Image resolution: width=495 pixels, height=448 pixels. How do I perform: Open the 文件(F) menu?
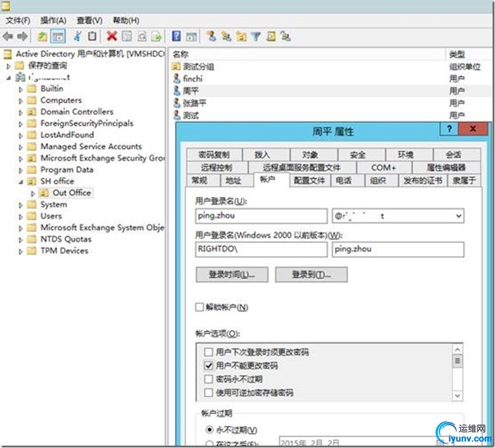coord(18,21)
